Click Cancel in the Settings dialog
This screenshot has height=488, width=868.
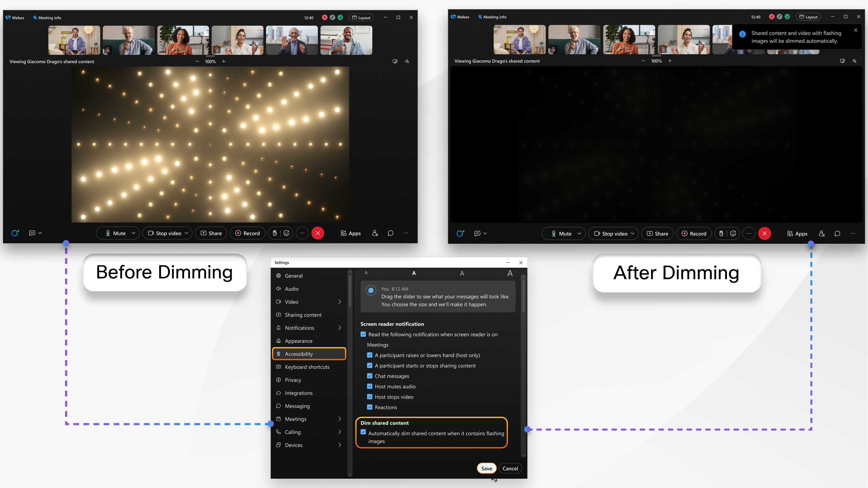[510, 468]
